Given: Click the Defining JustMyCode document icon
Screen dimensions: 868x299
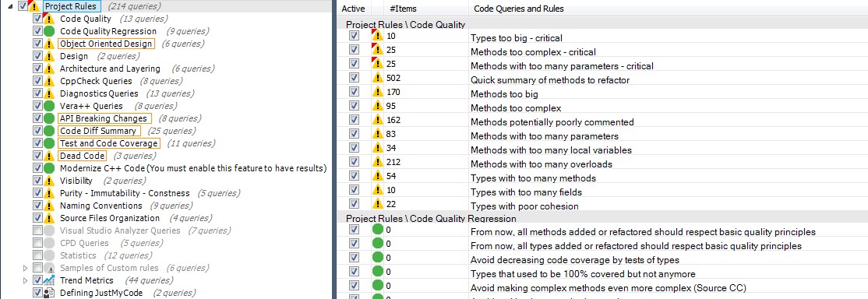Looking at the screenshot, I should pos(49,293).
